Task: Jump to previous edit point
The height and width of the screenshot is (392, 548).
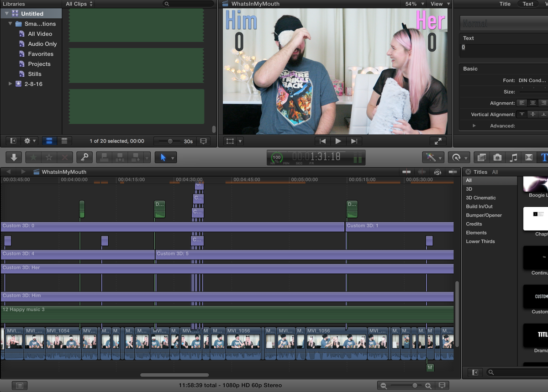Action: click(x=322, y=141)
